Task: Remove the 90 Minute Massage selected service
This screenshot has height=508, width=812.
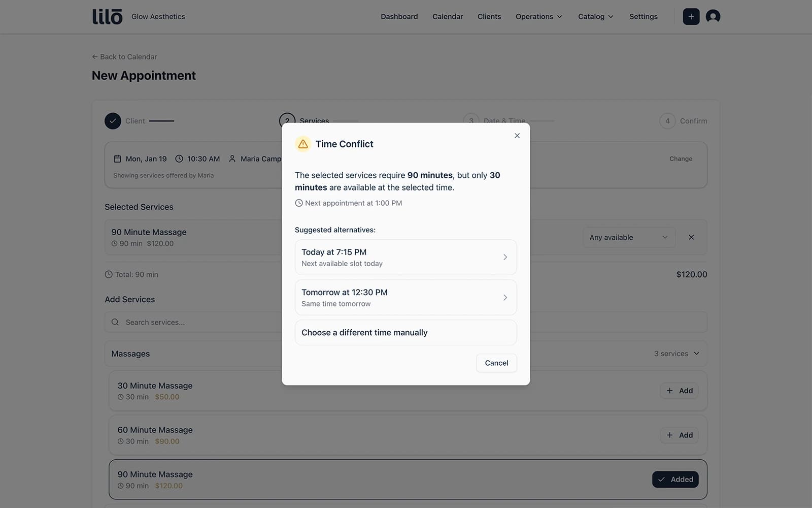Action: click(691, 237)
